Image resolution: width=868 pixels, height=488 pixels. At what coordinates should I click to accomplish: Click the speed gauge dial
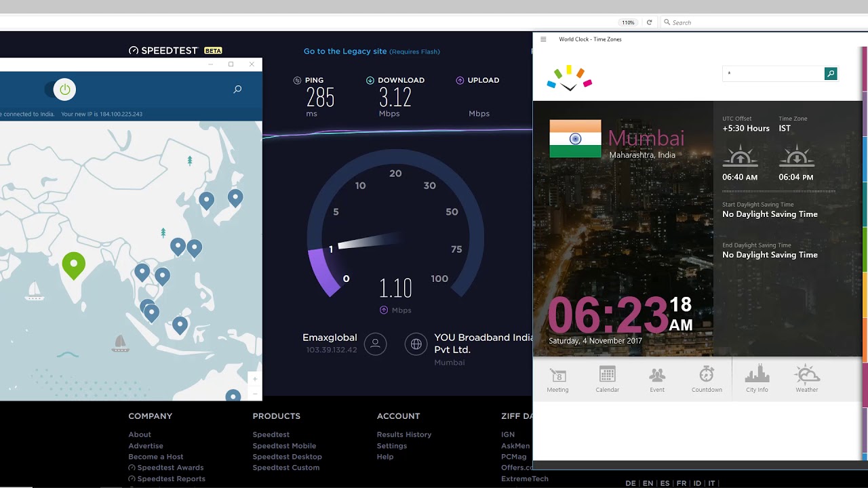(x=395, y=225)
